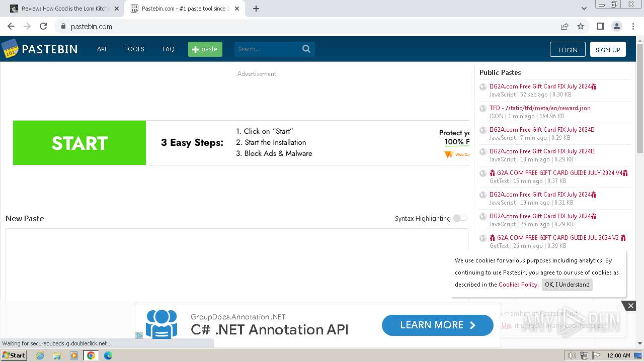Open the API menu item
The height and width of the screenshot is (362, 644).
click(x=102, y=49)
